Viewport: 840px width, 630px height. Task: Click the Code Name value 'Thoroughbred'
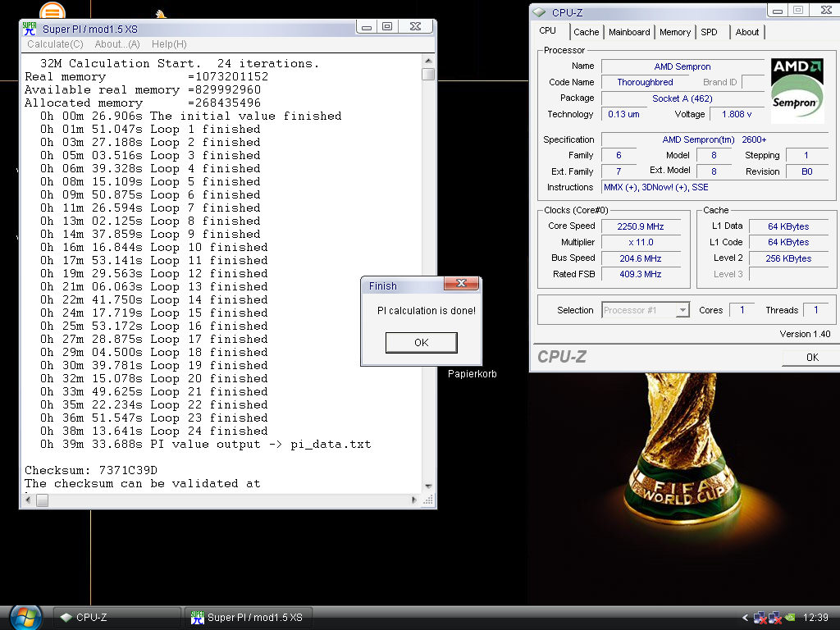pos(645,82)
